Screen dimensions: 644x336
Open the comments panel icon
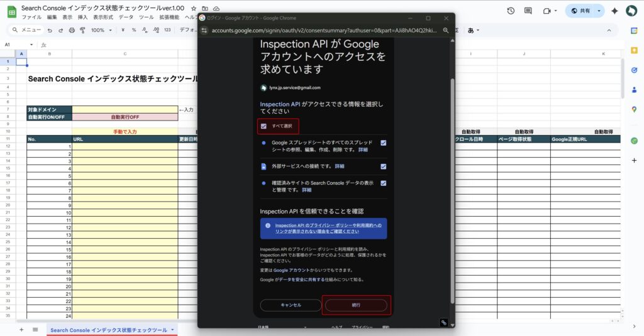528,11
